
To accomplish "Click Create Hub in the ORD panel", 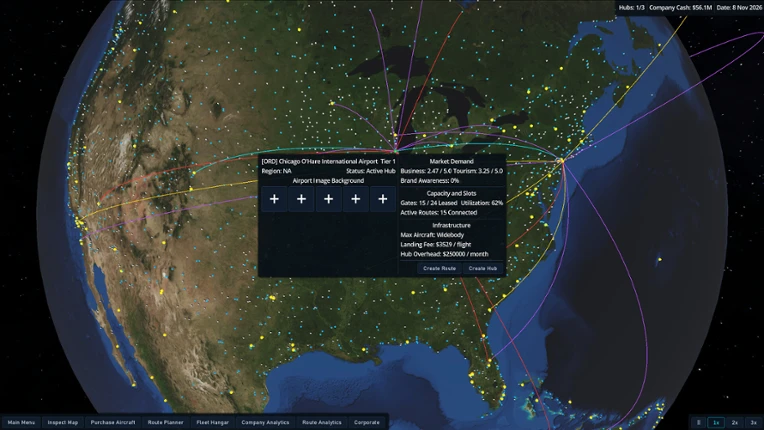I will [482, 268].
